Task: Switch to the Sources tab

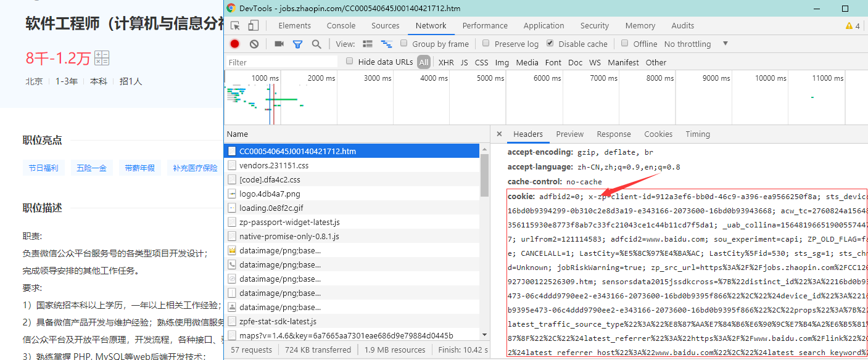Action: coord(386,25)
